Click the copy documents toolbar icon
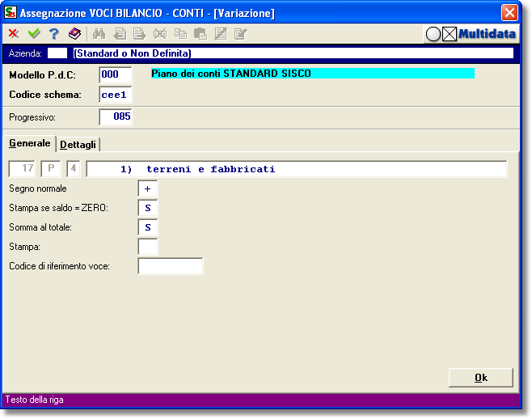Image resolution: width=532 pixels, height=419 pixels. tap(180, 34)
